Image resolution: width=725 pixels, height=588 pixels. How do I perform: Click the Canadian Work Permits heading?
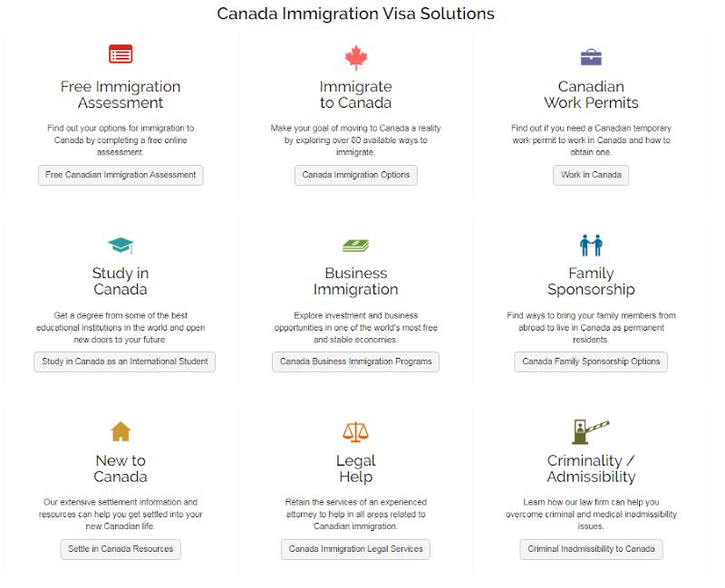click(591, 95)
